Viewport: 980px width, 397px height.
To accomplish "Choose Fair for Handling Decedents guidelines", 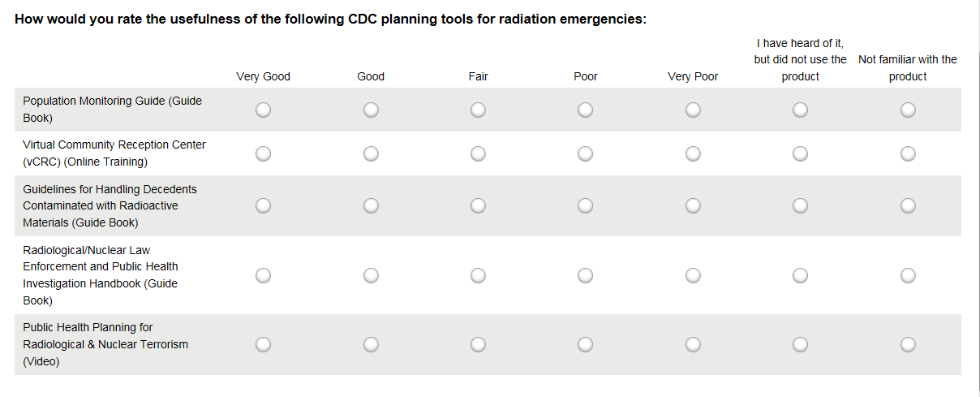I will point(478,206).
